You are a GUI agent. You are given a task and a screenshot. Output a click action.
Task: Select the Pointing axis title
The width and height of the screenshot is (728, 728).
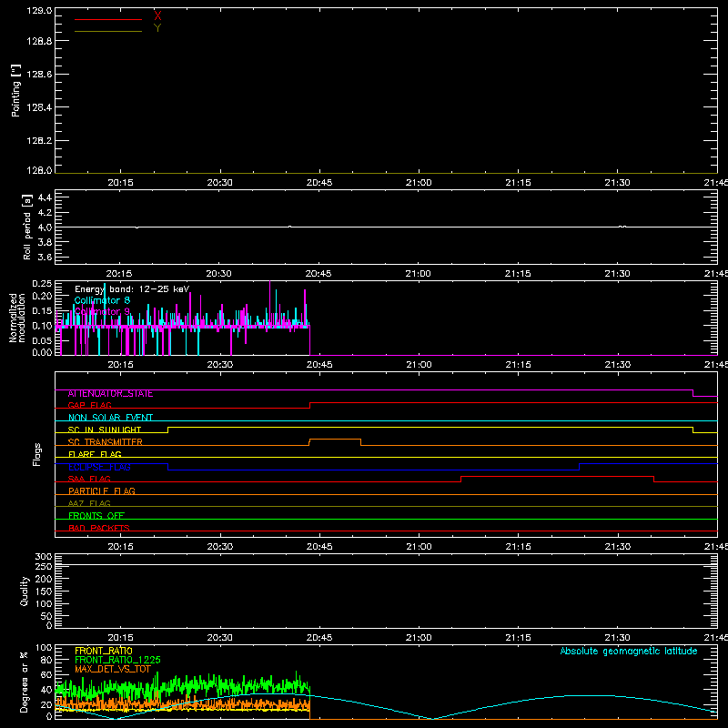click(x=15, y=90)
